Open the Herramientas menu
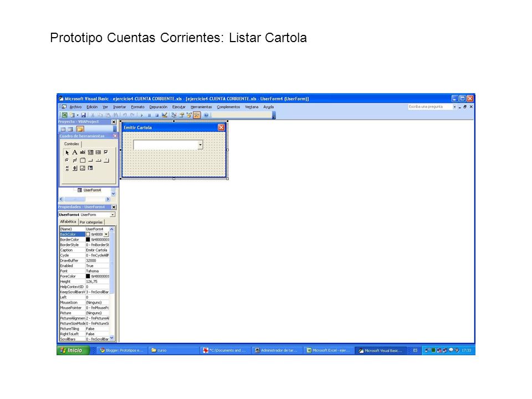This screenshot has height=399, width=532. pos(201,107)
